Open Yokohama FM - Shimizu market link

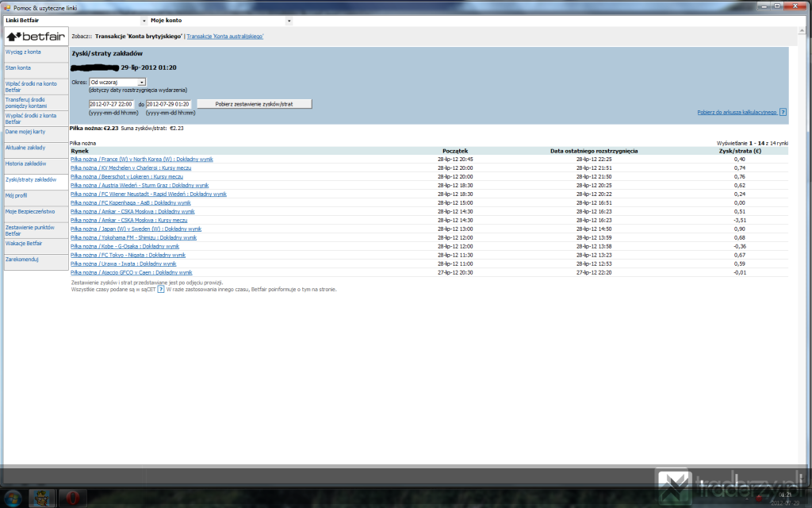point(133,238)
